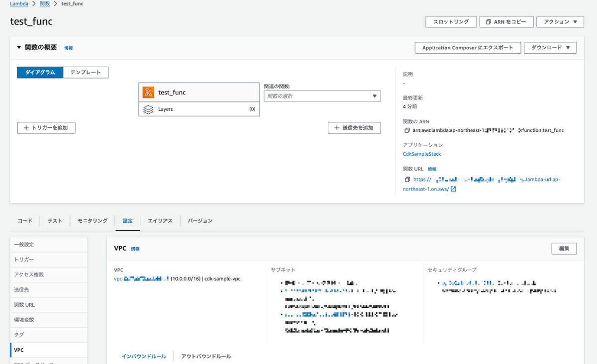The image size is (597, 364).
Task: Select タグ in settings sidebar
Action: [49, 335]
